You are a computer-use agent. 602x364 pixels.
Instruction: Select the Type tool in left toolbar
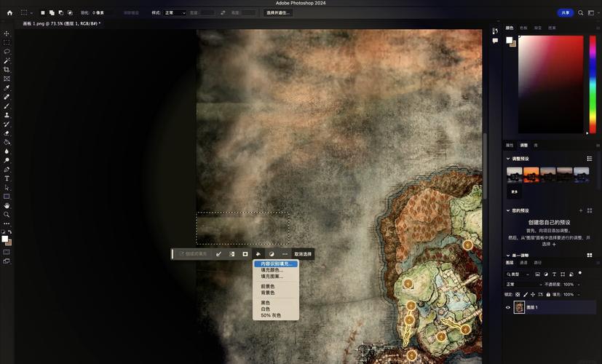click(7, 178)
